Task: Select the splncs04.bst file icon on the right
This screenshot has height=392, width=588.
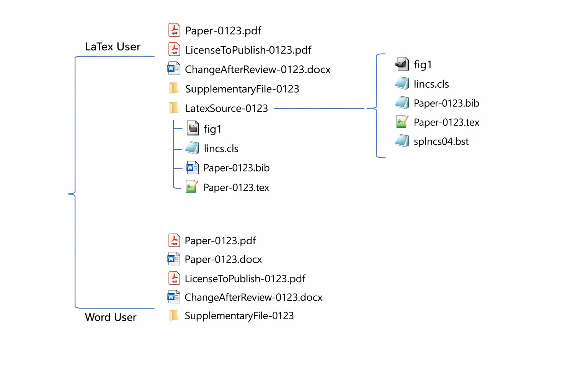Action: [402, 141]
